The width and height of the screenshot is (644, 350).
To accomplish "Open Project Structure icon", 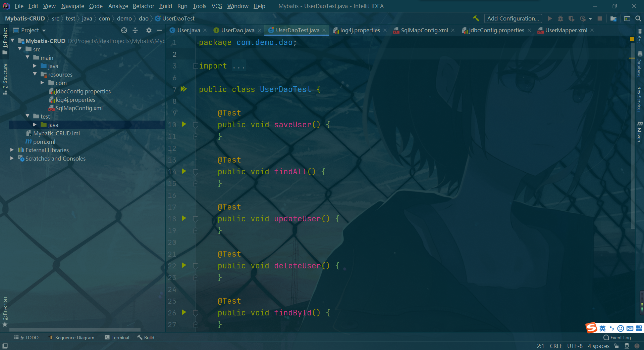I will pyautogui.click(x=613, y=18).
